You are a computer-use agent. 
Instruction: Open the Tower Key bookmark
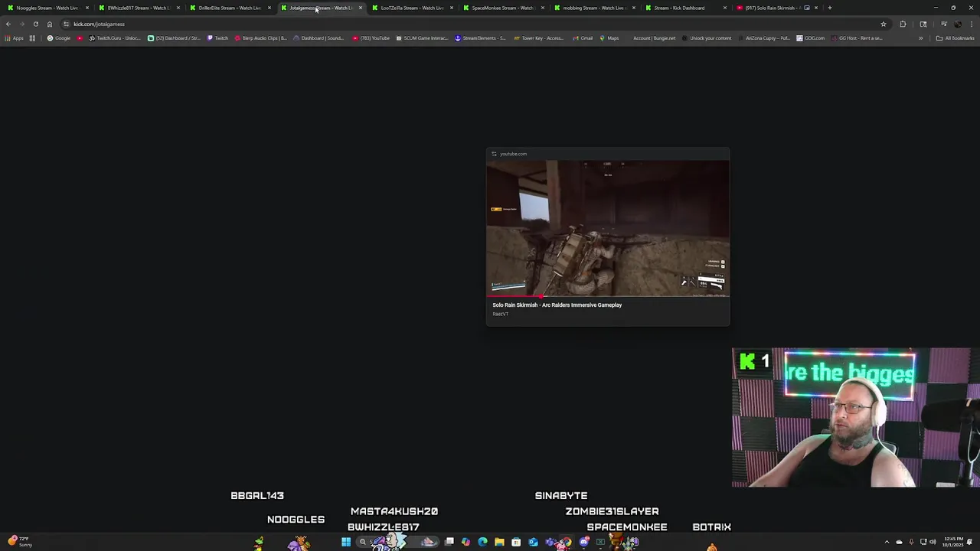pos(539,38)
